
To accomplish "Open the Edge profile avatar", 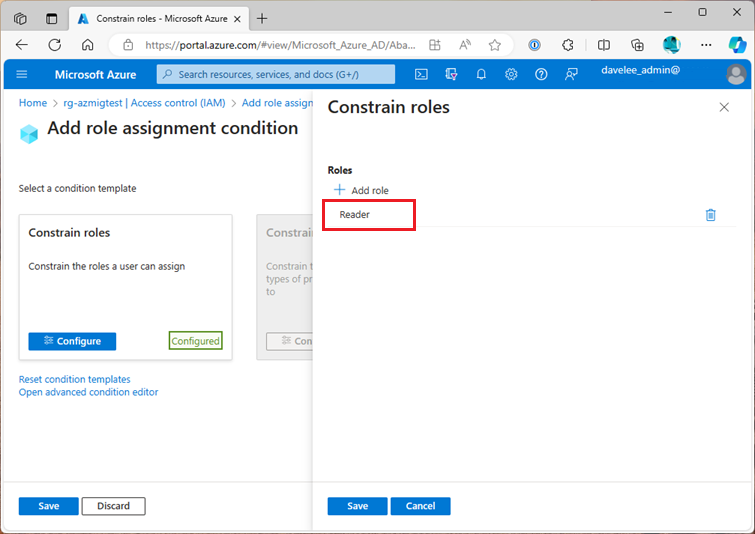I will click(x=672, y=45).
